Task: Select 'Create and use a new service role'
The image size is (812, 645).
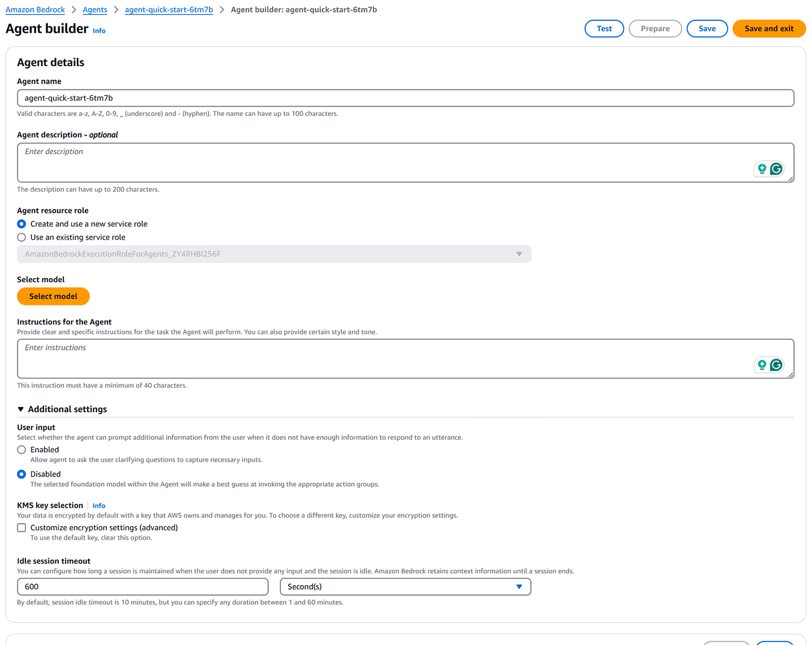Action: (21, 224)
